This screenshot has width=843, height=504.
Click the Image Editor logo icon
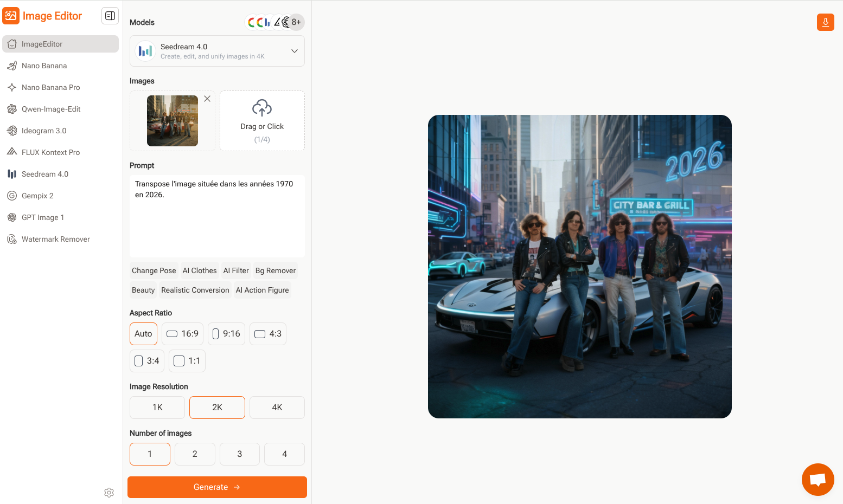[11, 16]
